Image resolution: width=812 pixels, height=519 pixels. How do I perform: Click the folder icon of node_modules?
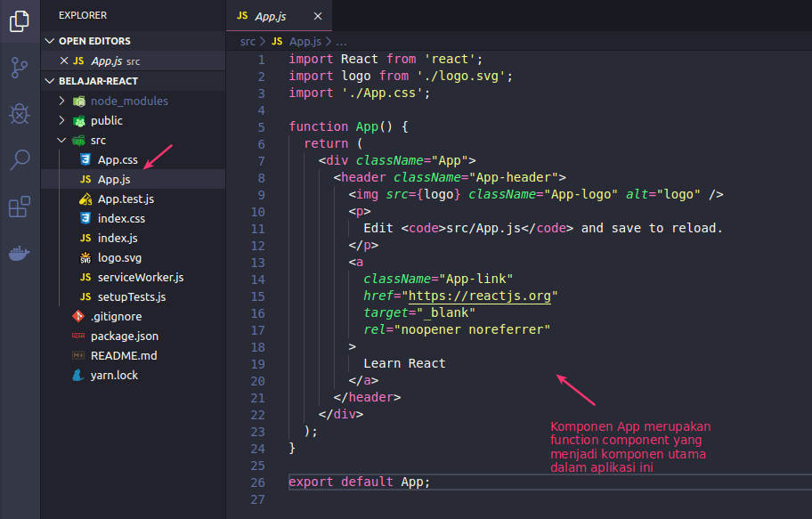click(78, 101)
